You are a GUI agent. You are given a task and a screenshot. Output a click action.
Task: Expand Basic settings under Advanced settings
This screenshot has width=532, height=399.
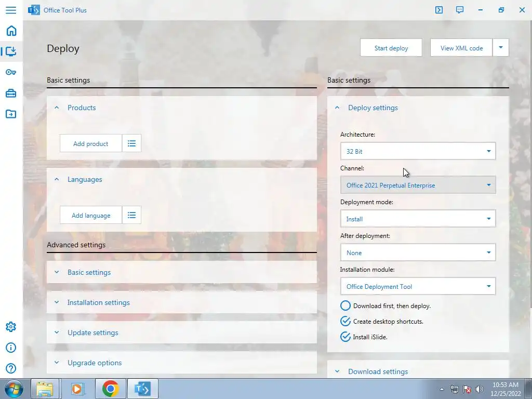181,272
